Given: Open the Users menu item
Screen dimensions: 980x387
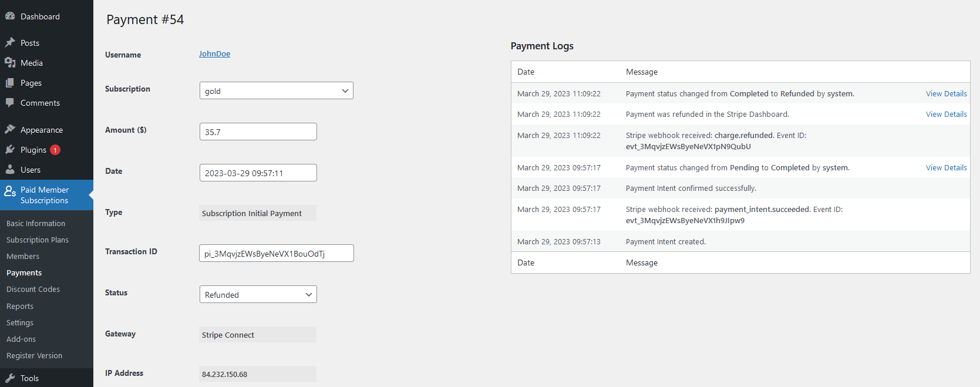Looking at the screenshot, I should (x=31, y=170).
